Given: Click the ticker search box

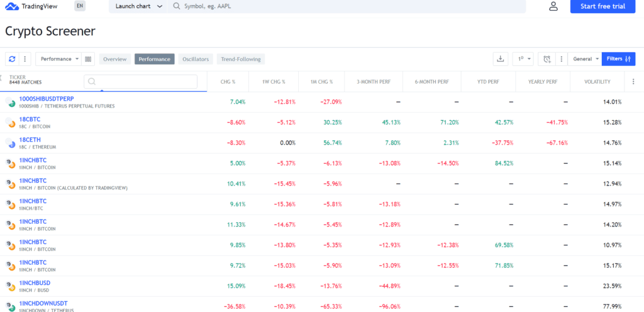Looking at the screenshot, I should point(140,82).
